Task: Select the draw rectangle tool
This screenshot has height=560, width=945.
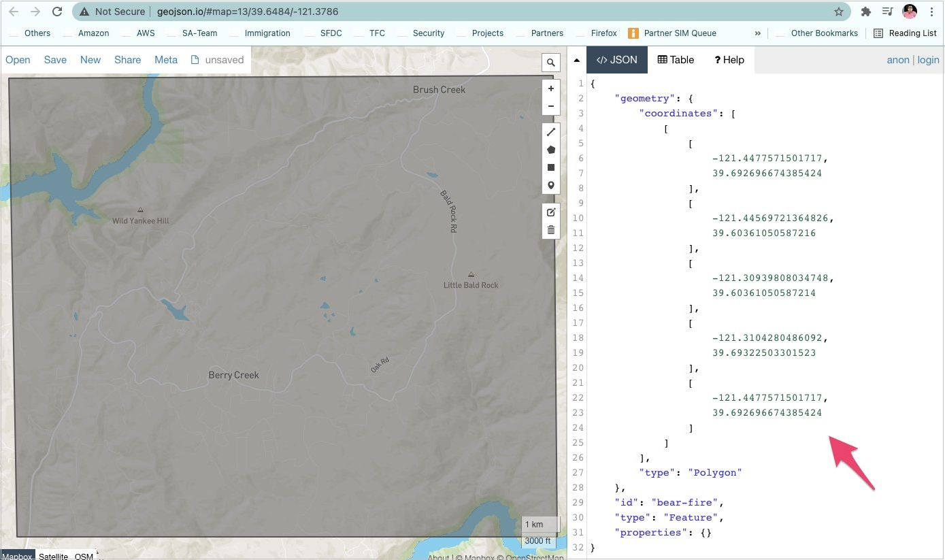Action: click(x=550, y=167)
